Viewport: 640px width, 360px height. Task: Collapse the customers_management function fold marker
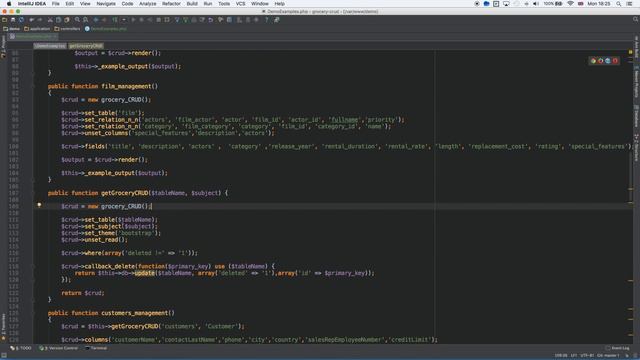point(33,313)
